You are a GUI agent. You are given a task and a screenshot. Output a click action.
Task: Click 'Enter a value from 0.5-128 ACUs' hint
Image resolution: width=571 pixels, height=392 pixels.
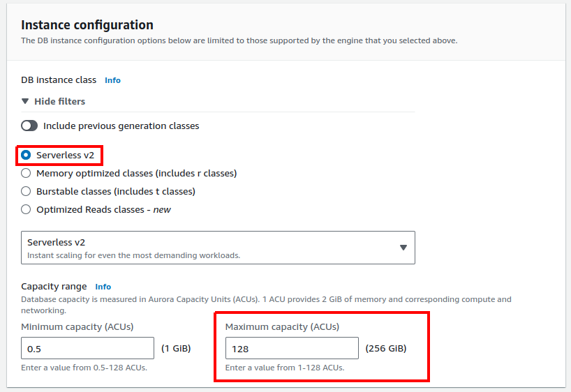tap(84, 368)
